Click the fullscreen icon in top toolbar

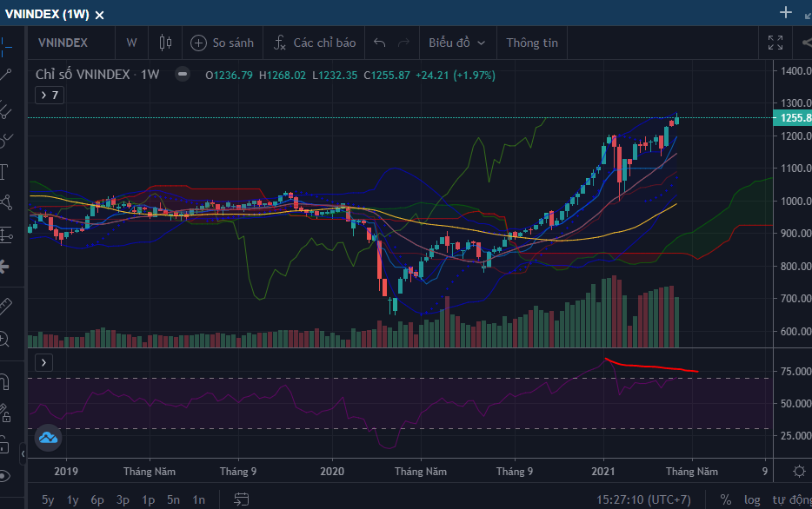coord(775,43)
